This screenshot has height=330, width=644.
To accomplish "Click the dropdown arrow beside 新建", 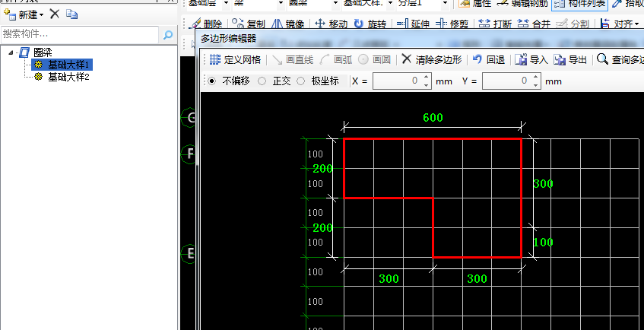I will click(42, 16).
